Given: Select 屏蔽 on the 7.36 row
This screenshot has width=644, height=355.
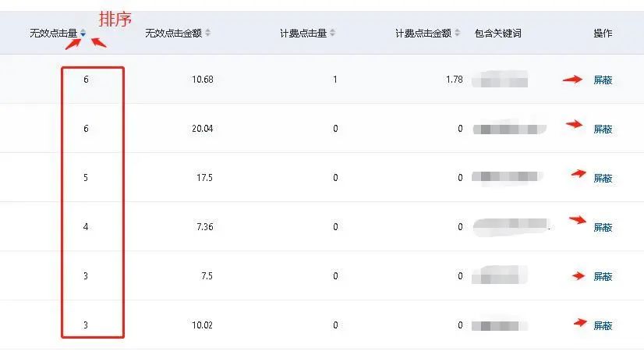Looking at the screenshot, I should click(x=603, y=227).
